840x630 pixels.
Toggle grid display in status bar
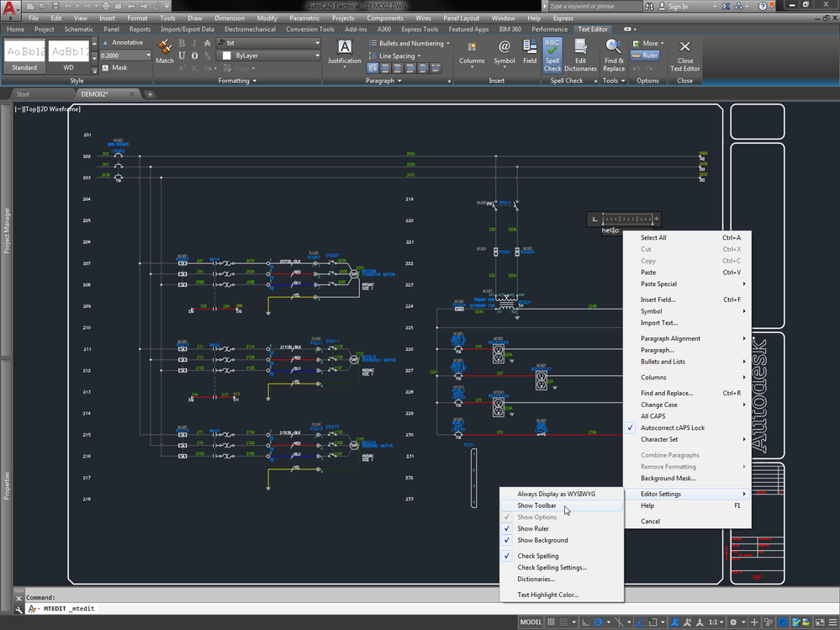coord(552,622)
